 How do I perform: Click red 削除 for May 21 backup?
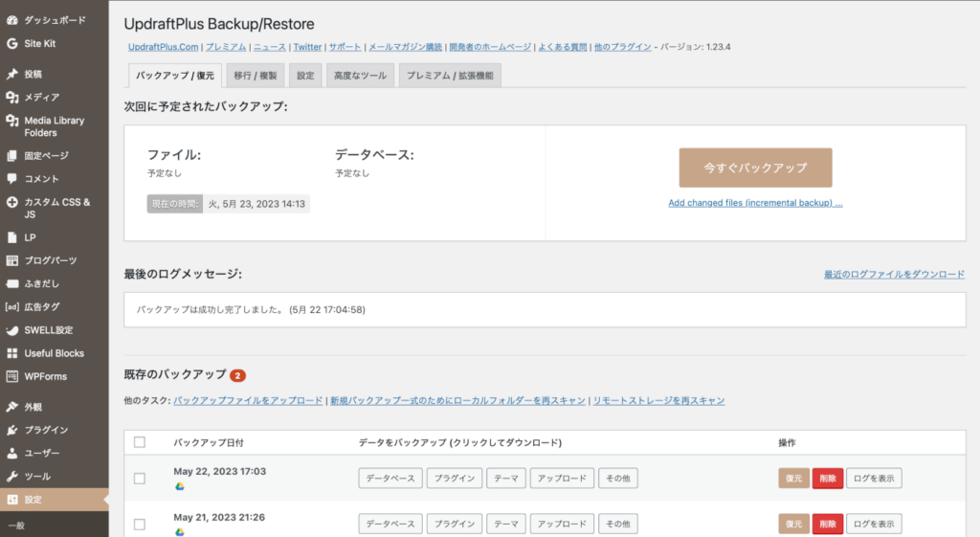(828, 524)
